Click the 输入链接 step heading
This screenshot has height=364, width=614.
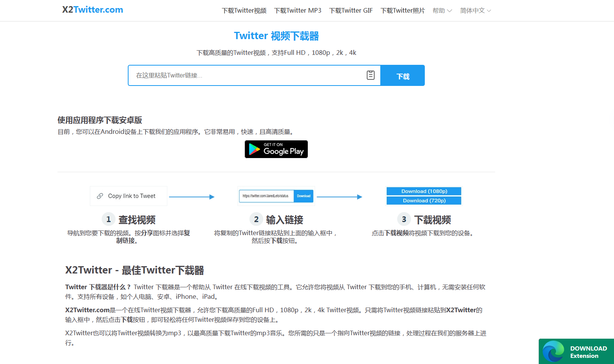(285, 220)
